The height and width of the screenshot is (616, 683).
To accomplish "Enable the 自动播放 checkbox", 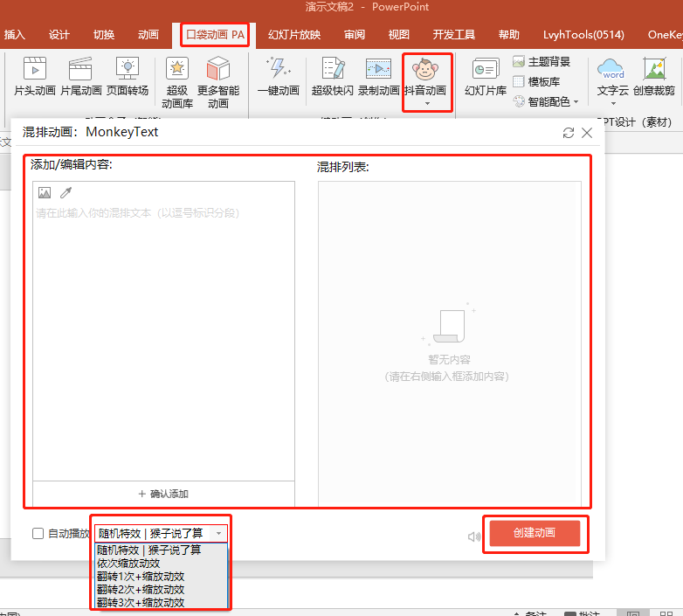I will [38, 533].
